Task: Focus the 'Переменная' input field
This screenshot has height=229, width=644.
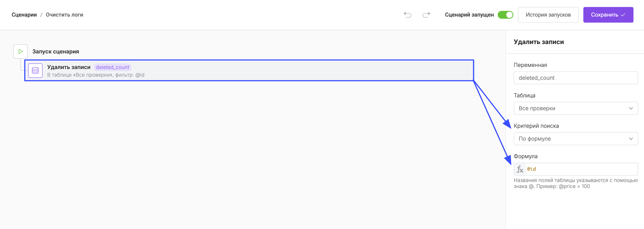Action: click(x=575, y=78)
